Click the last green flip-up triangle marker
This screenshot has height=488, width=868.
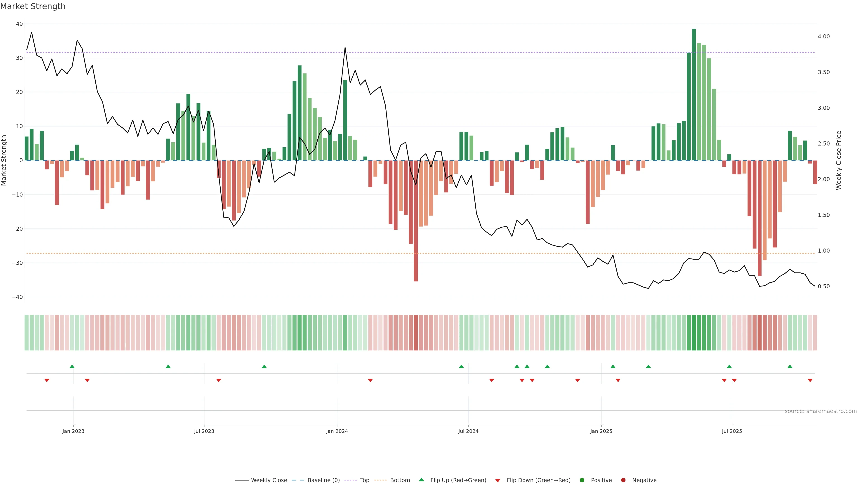790,366
